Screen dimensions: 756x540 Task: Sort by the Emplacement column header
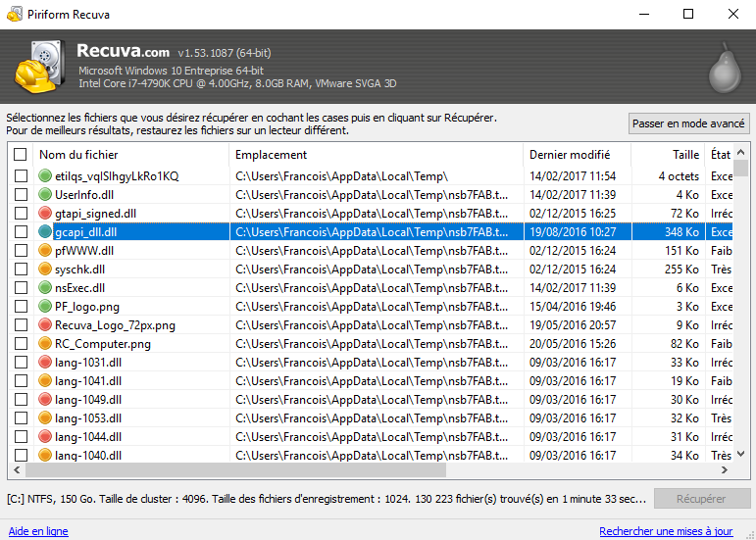(x=377, y=155)
